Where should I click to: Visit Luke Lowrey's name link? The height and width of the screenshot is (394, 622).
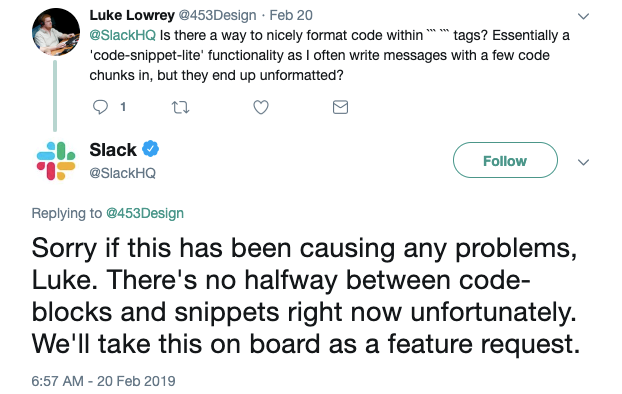coord(132,15)
